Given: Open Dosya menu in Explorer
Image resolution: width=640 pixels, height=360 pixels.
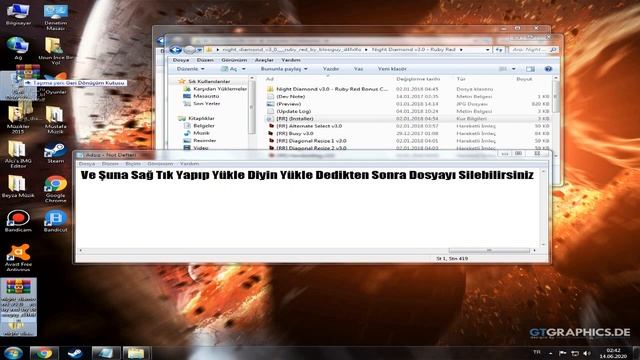Looking at the screenshot, I should (181, 60).
